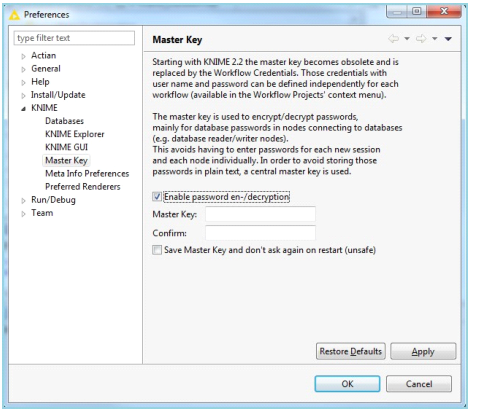
Task: Minimize the Preferences window
Action: click(x=397, y=12)
